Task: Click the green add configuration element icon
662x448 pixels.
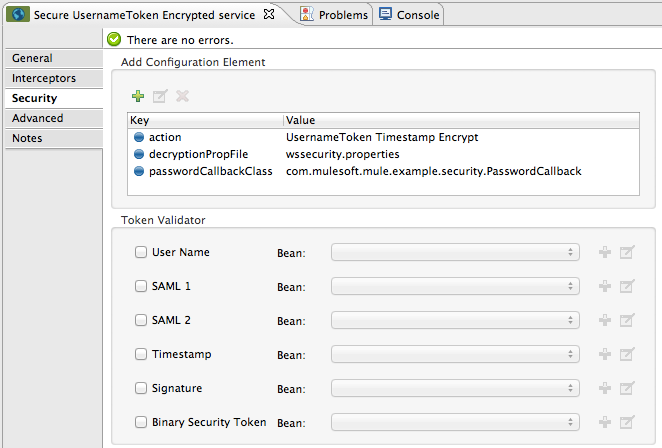Action: [x=138, y=96]
